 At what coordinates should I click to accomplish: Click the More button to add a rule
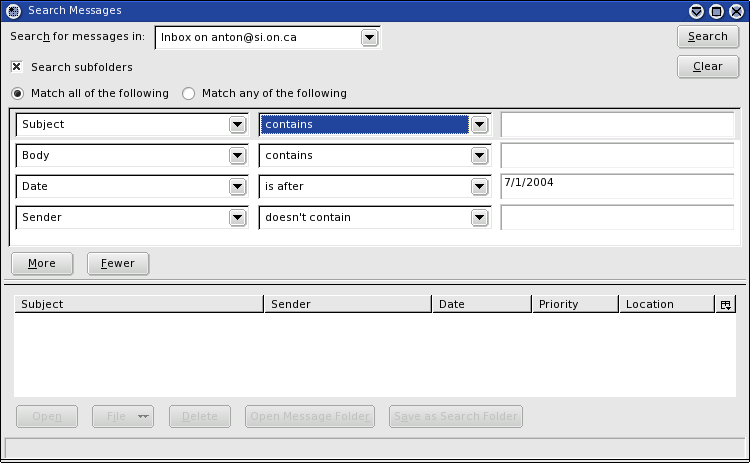point(42,264)
